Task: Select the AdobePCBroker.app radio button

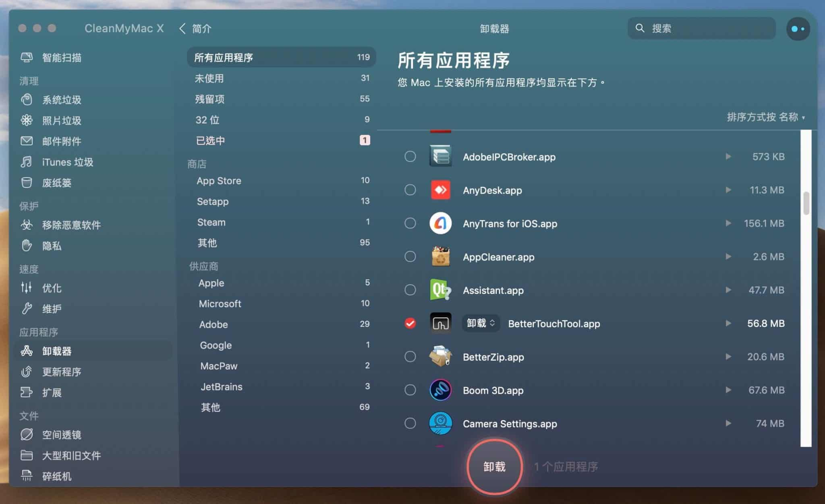Action: tap(411, 157)
